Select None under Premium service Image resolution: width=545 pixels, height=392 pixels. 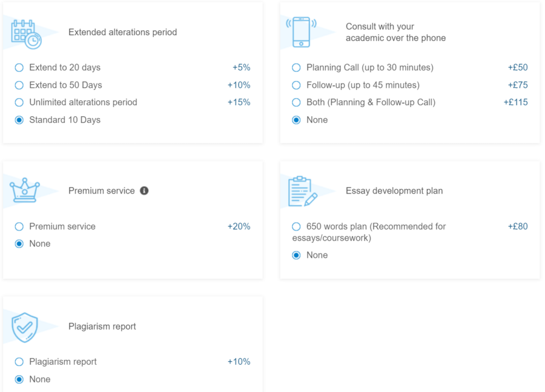click(19, 244)
